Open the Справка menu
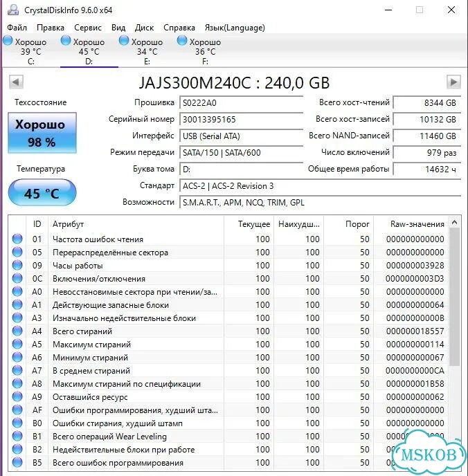This screenshot has width=468, height=476. tap(179, 28)
